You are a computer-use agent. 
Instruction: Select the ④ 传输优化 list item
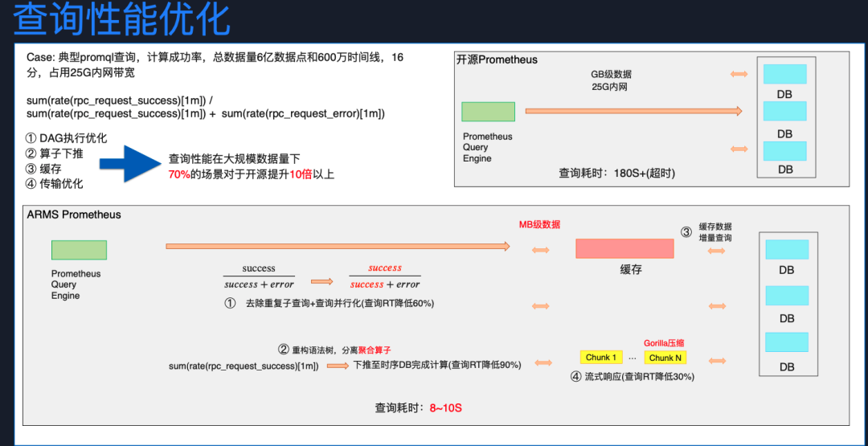coord(55,184)
